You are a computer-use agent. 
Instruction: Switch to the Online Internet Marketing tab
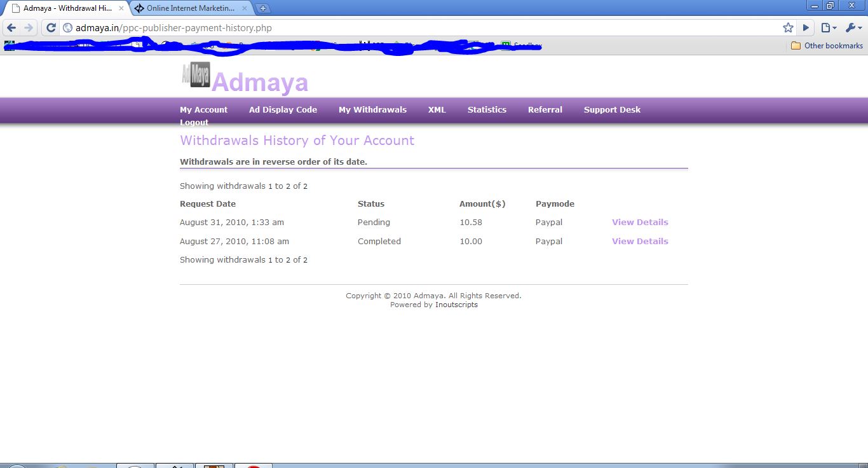[x=191, y=8]
